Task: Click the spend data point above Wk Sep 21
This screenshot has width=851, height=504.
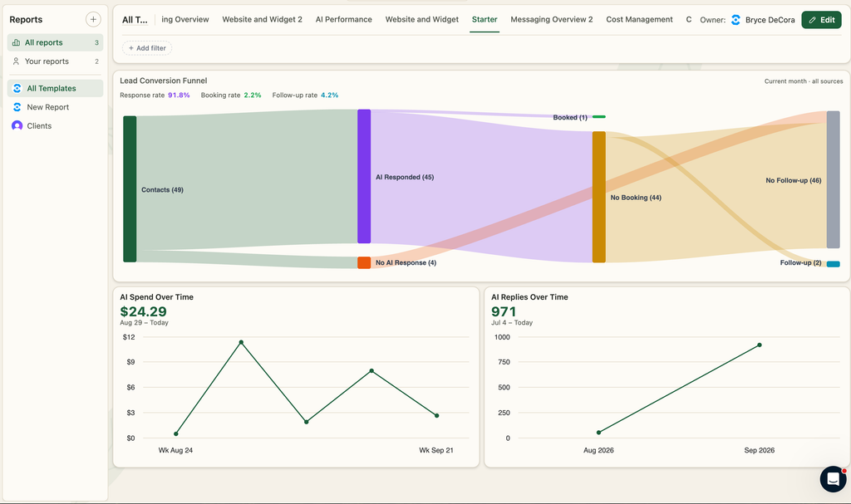Action: click(437, 415)
